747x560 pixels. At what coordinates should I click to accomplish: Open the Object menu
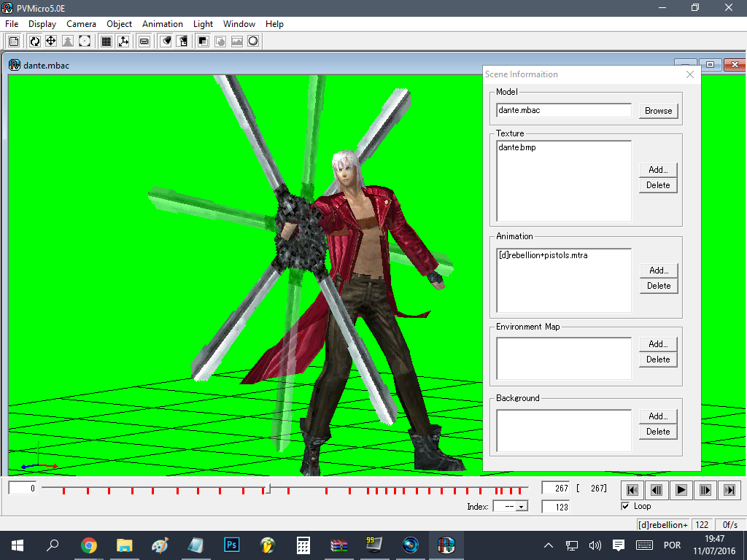(119, 24)
